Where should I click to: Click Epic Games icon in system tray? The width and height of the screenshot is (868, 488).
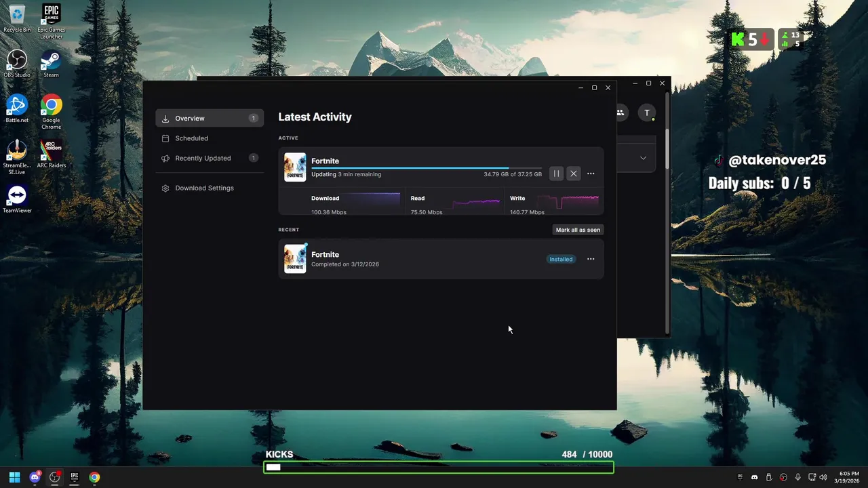tap(740, 477)
